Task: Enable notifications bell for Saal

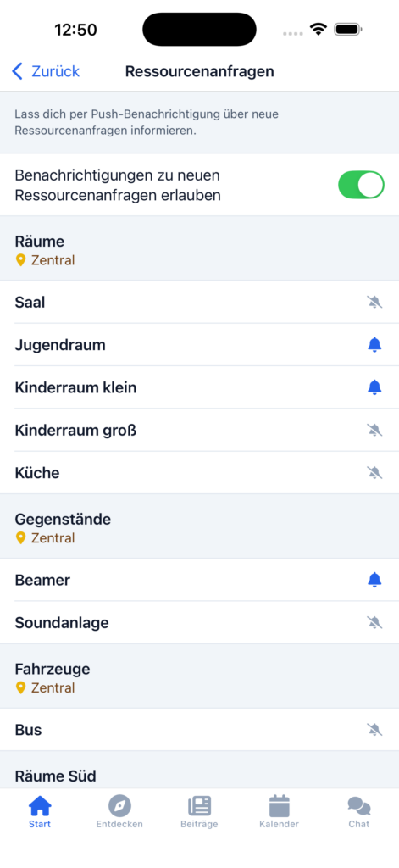Action: [x=374, y=302]
